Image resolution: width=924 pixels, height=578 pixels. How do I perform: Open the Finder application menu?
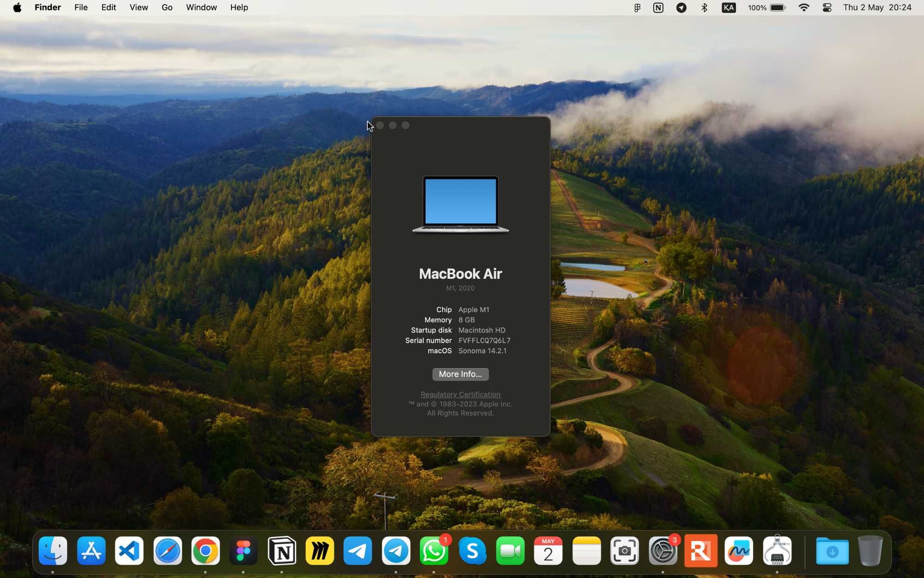pyautogui.click(x=48, y=7)
